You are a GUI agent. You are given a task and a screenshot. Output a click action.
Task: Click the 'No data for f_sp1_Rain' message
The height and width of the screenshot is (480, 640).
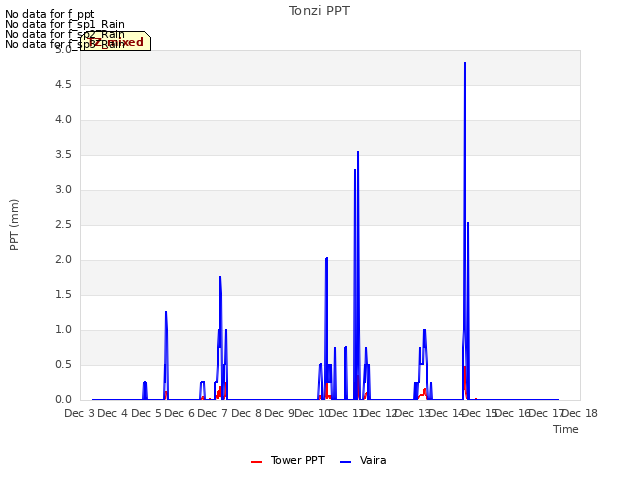(x=65, y=24)
